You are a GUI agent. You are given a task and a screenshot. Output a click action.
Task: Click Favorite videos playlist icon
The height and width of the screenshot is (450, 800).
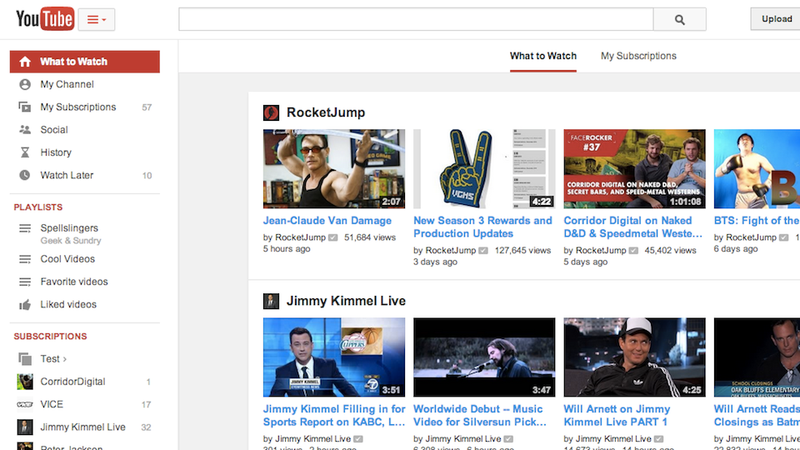25,282
